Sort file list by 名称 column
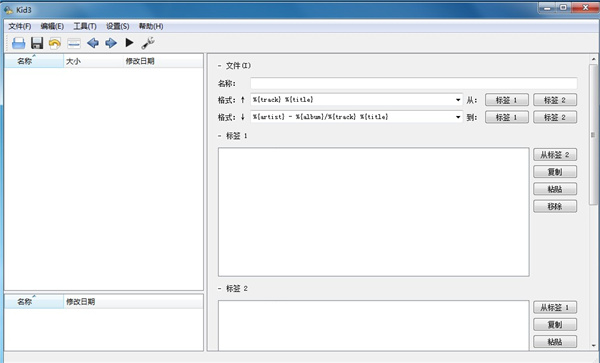The height and width of the screenshot is (363, 600). click(x=34, y=61)
